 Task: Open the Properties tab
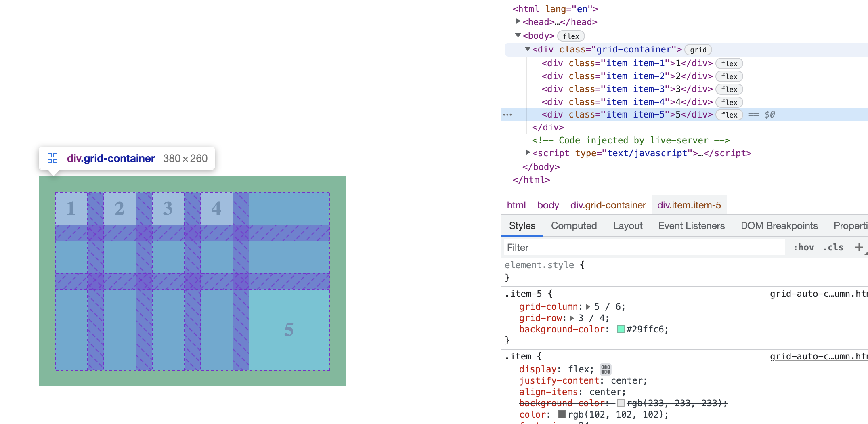(851, 226)
